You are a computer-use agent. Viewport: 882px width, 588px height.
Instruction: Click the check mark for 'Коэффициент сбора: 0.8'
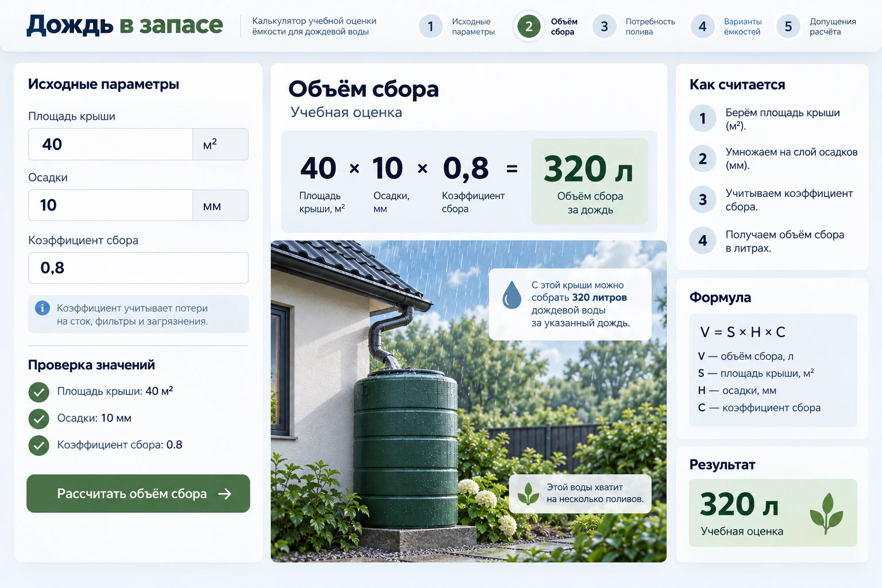pyautogui.click(x=38, y=445)
